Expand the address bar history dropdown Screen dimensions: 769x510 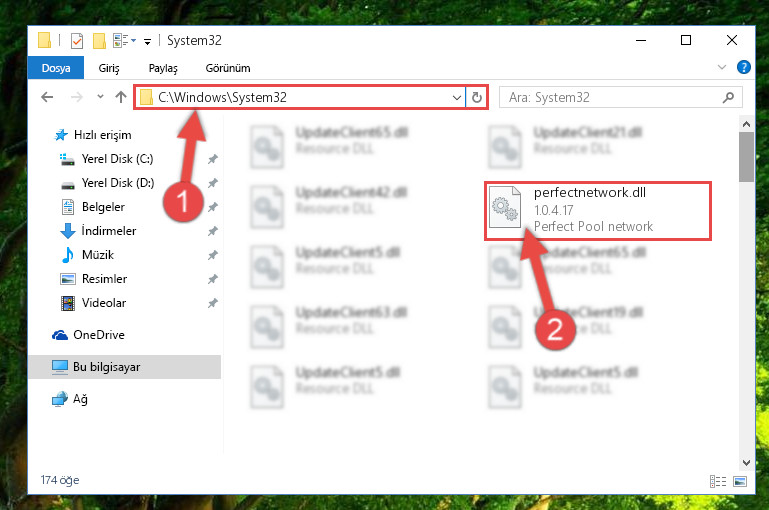457,97
